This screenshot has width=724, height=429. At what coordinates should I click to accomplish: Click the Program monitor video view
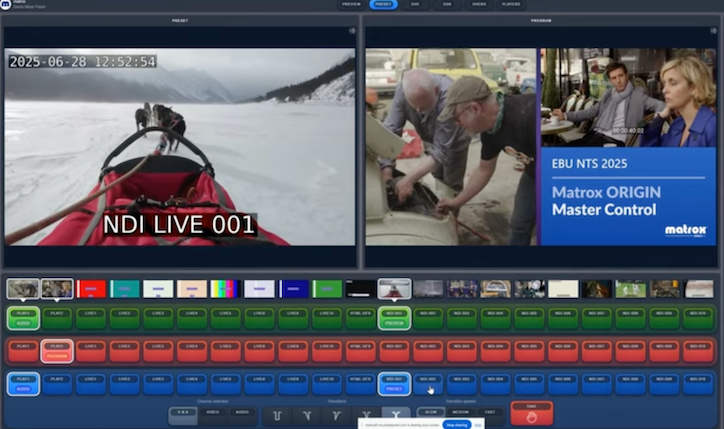coord(541,147)
